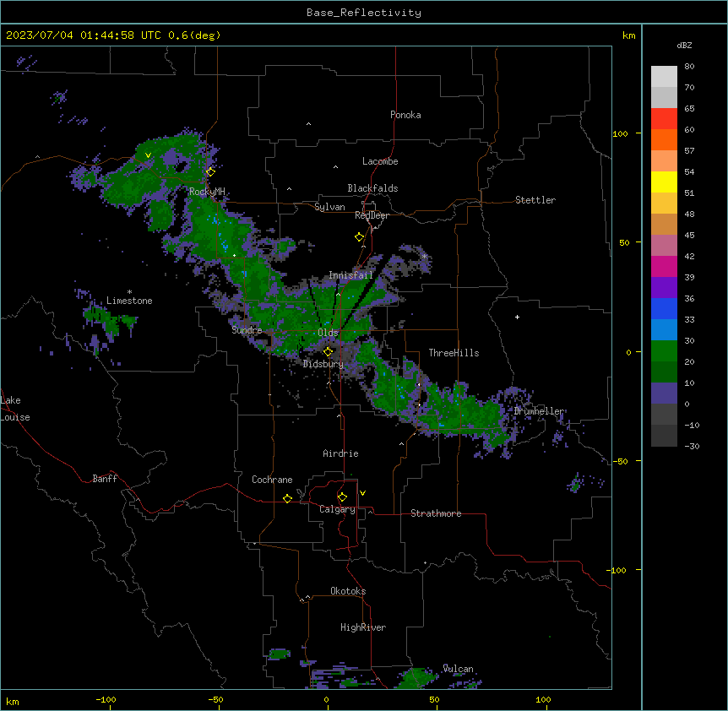Click the Innisfail city label
728x711 pixels.
pos(351,275)
